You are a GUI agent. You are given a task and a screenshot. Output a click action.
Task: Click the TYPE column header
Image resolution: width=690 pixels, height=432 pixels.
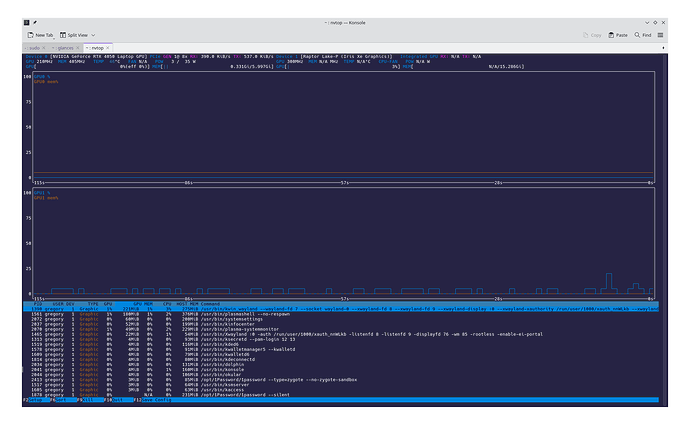(x=93, y=304)
